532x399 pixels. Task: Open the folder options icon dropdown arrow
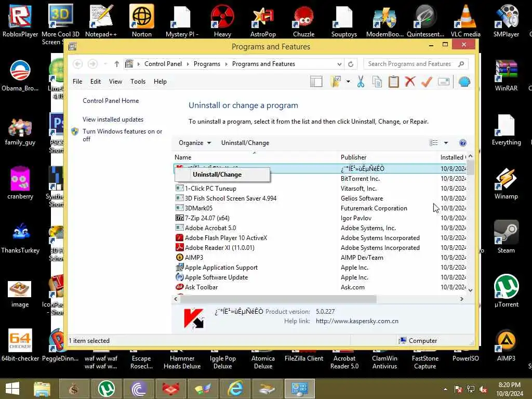coord(348,82)
